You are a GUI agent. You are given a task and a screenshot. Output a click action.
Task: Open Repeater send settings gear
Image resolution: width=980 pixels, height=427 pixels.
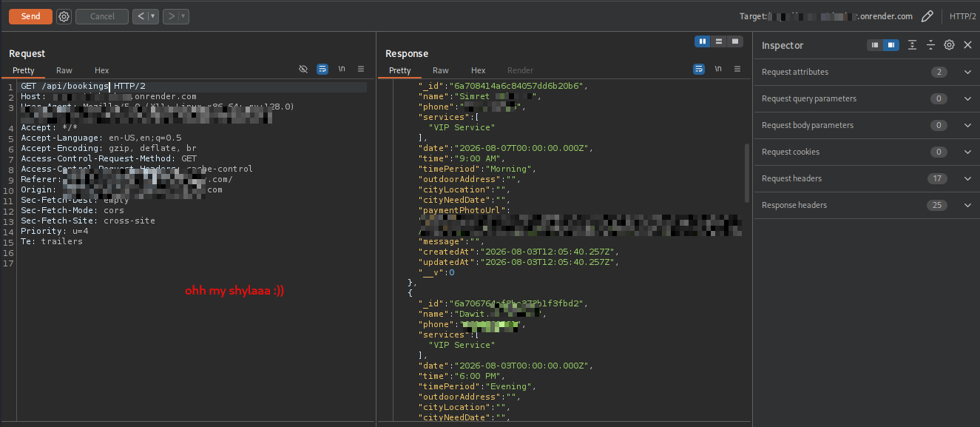[64, 16]
